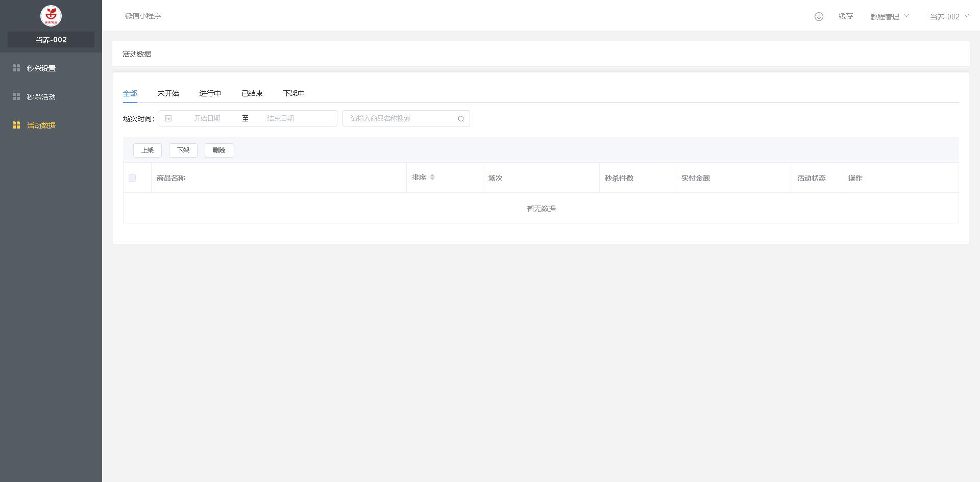
Task: Open the 已结束 tab
Action: tap(252, 93)
